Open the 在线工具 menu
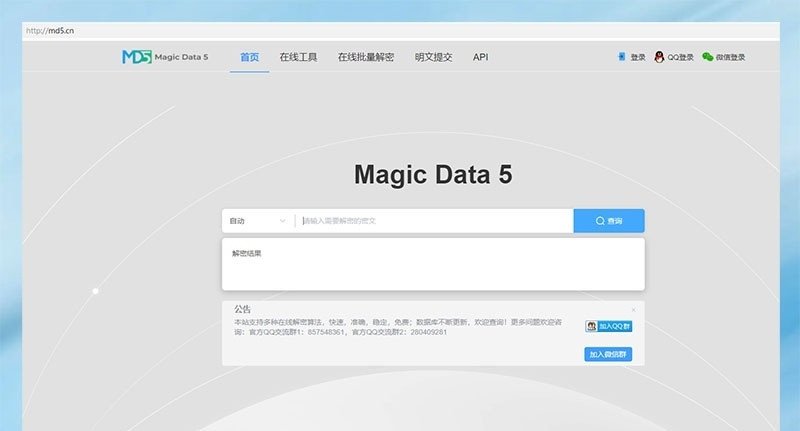800x431 pixels. point(298,57)
